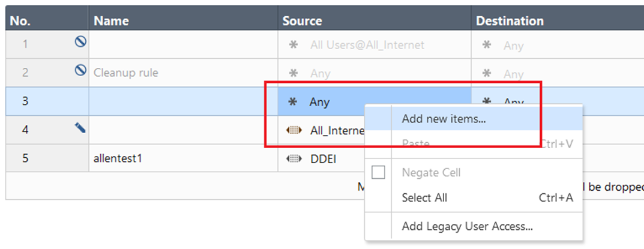The width and height of the screenshot is (644, 249).
Task: Click the asterisk icon in rule 2 Source
Action: click(294, 73)
